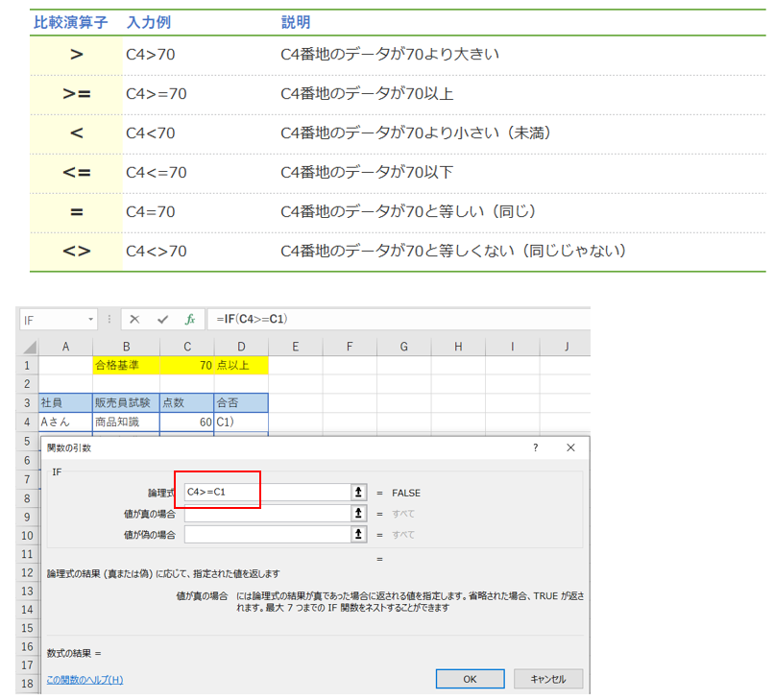Screen dimensions: 774x700
Task: Select the yellow 合格基準 cell B1
Action: click(x=126, y=366)
